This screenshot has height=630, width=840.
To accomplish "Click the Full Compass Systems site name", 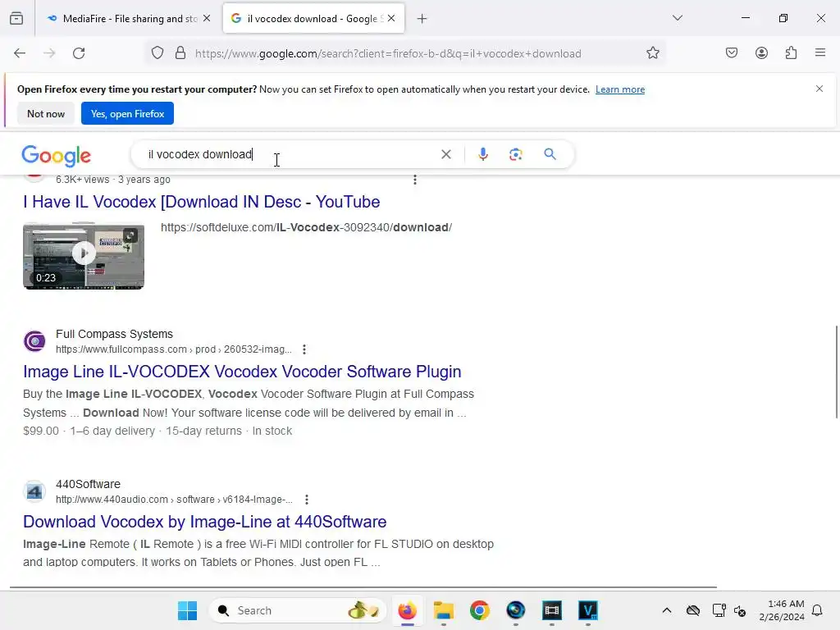I will pyautogui.click(x=114, y=335).
